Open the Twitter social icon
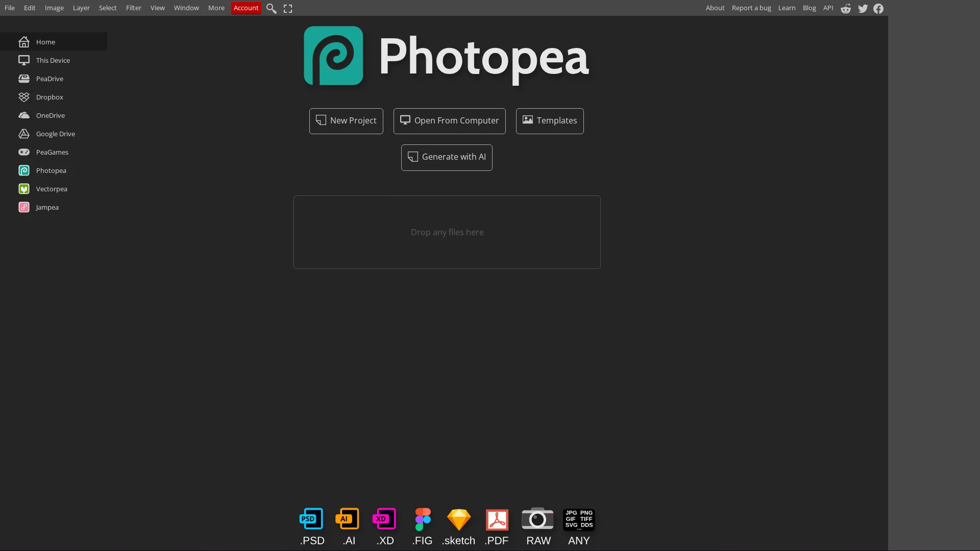The width and height of the screenshot is (980, 551). [x=863, y=9]
